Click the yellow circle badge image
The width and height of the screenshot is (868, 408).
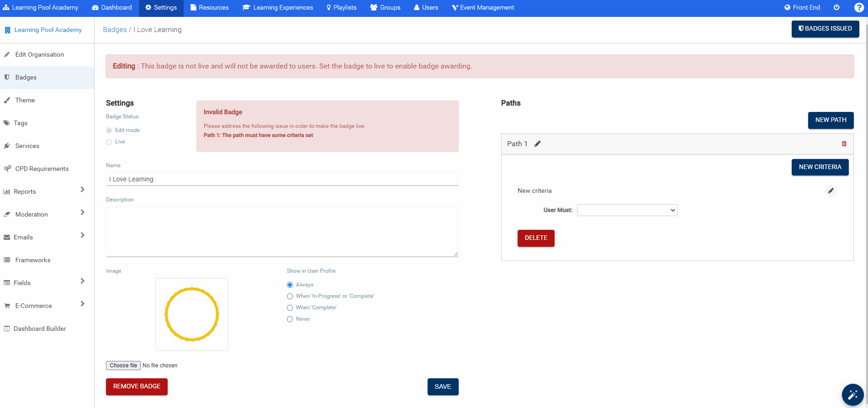pyautogui.click(x=192, y=314)
